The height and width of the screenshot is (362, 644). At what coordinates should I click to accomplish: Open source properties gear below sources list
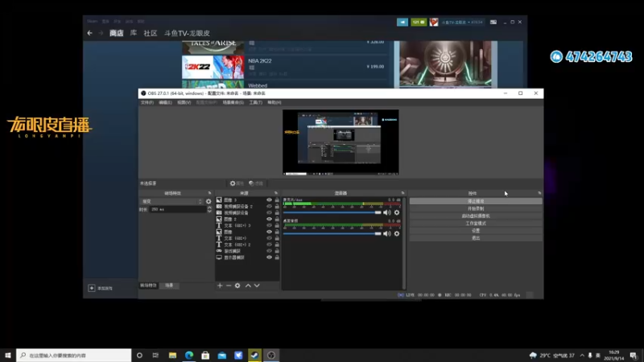237,286
